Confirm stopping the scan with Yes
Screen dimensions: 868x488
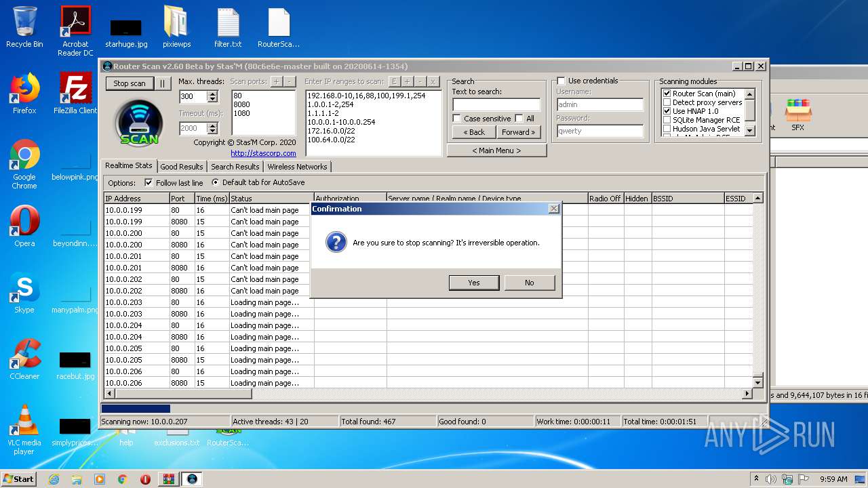coord(474,283)
